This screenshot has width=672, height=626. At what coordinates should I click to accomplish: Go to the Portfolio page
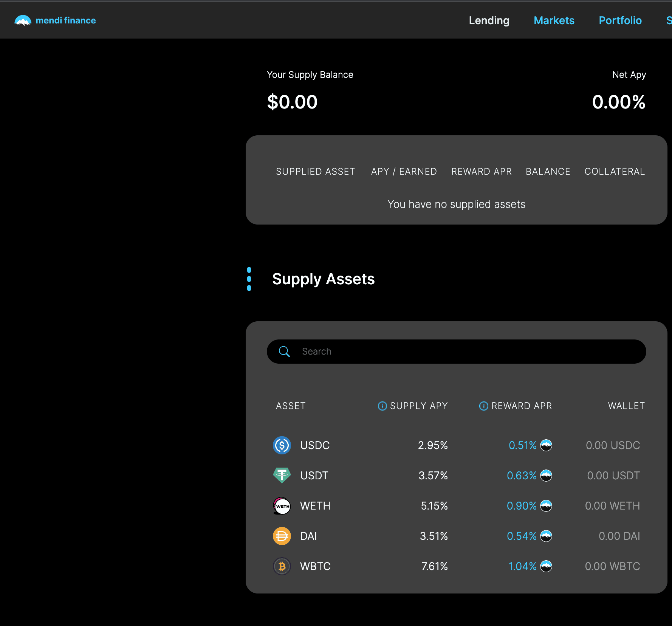coord(620,20)
